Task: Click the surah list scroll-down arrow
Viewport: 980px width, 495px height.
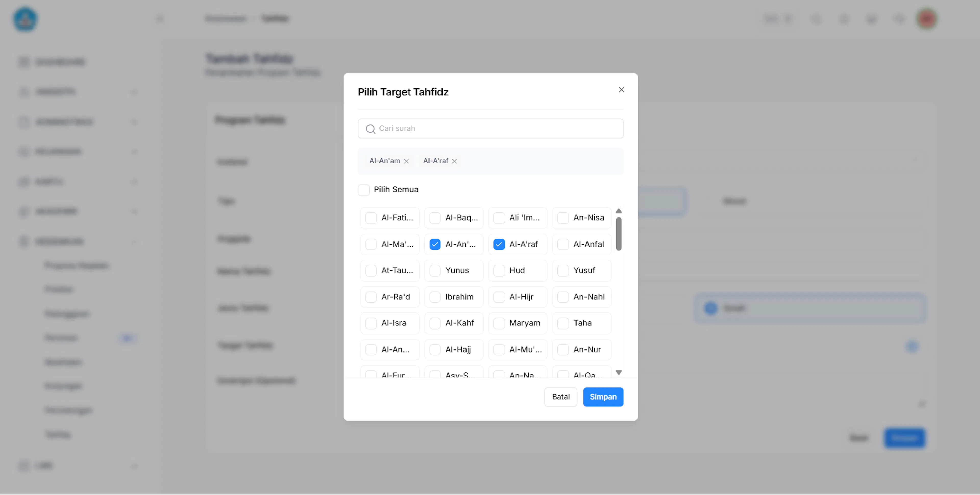Action: coord(619,372)
